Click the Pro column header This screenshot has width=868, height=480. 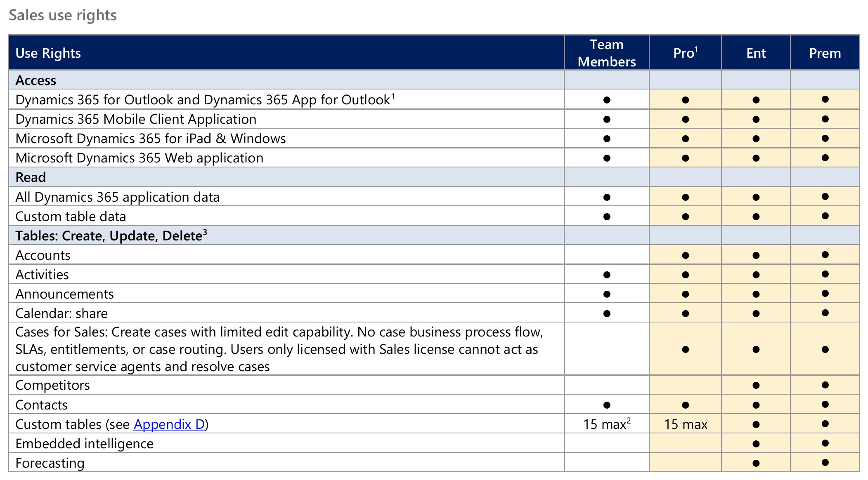(x=685, y=53)
